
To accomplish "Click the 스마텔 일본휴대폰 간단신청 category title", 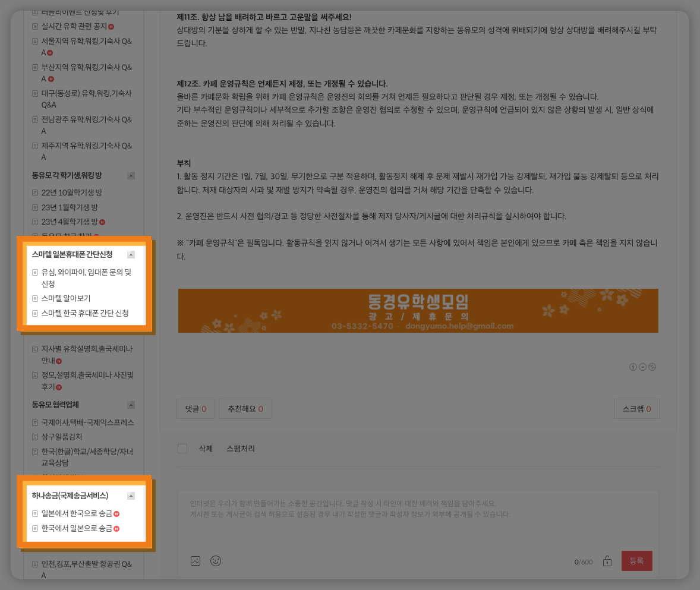I will pos(72,254).
